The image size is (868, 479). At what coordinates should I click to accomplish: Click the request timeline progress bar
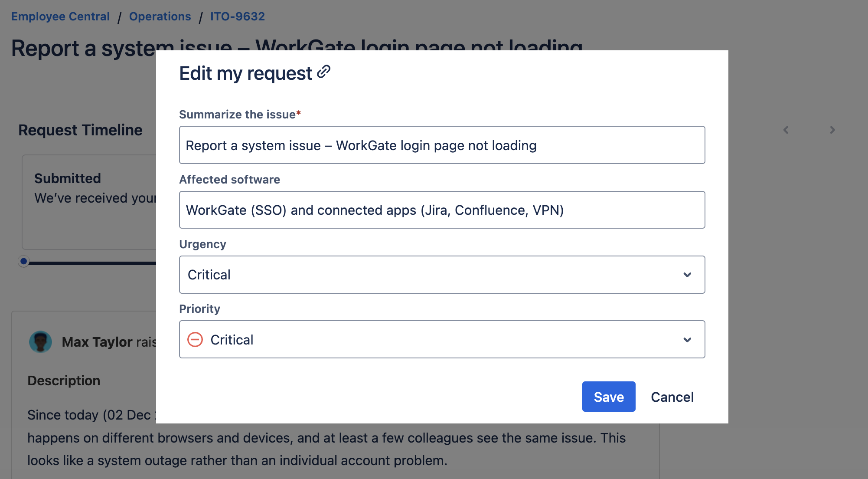(x=91, y=263)
